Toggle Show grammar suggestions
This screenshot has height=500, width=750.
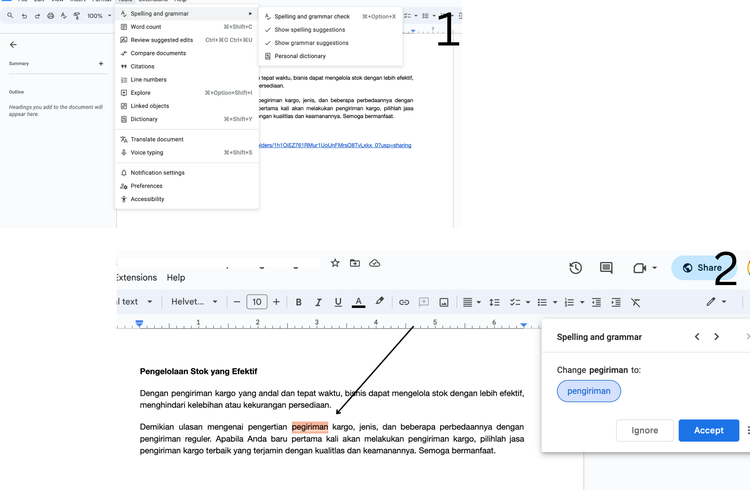point(311,43)
